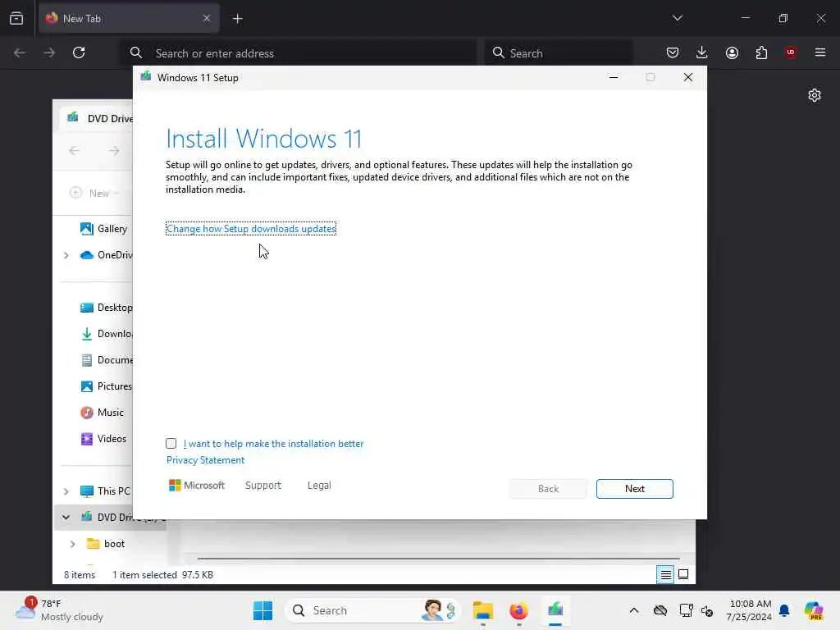The image size is (840, 630).
Task: Open Gallery in File Explorer sidebar
Action: click(104, 229)
